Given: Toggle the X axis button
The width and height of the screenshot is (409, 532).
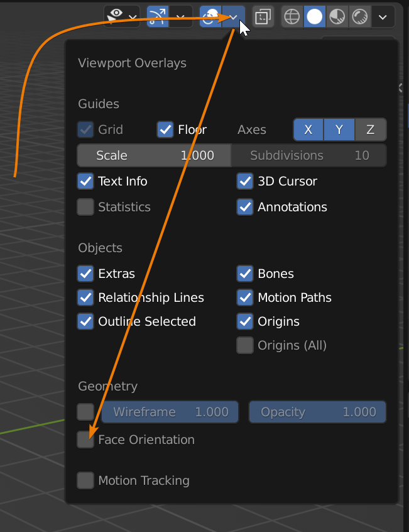Looking at the screenshot, I should pos(308,130).
